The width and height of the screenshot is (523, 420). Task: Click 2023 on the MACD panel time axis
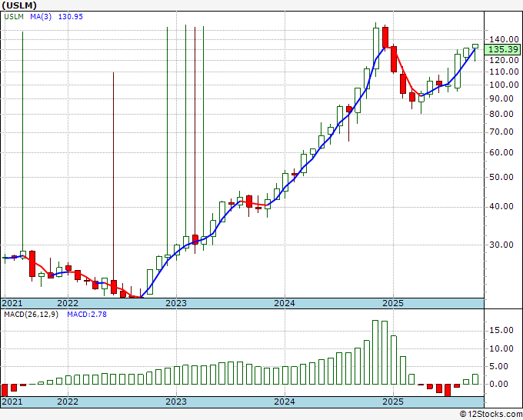tap(176, 402)
